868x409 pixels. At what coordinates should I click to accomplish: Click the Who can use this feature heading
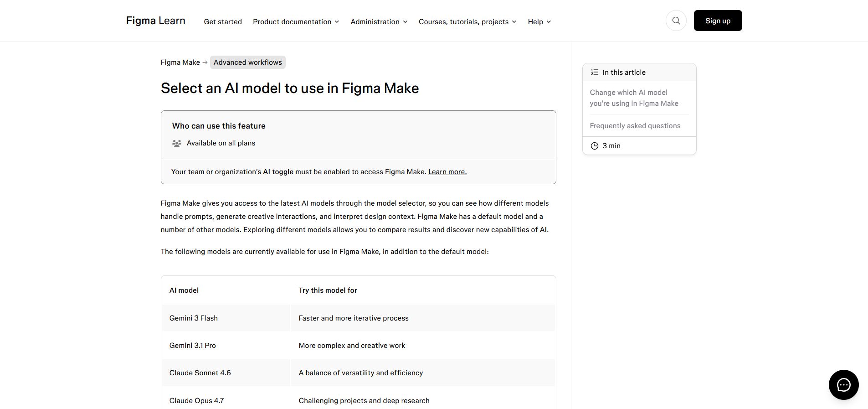pos(219,126)
